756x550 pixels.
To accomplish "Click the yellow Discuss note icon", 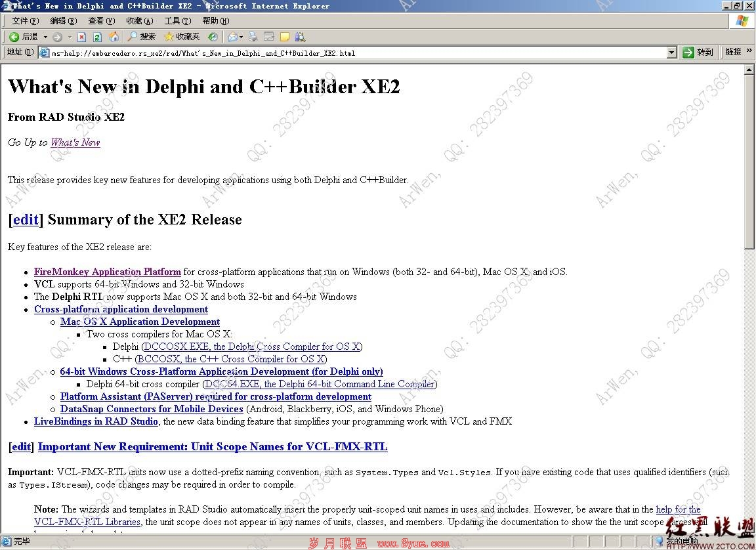I will coord(285,37).
